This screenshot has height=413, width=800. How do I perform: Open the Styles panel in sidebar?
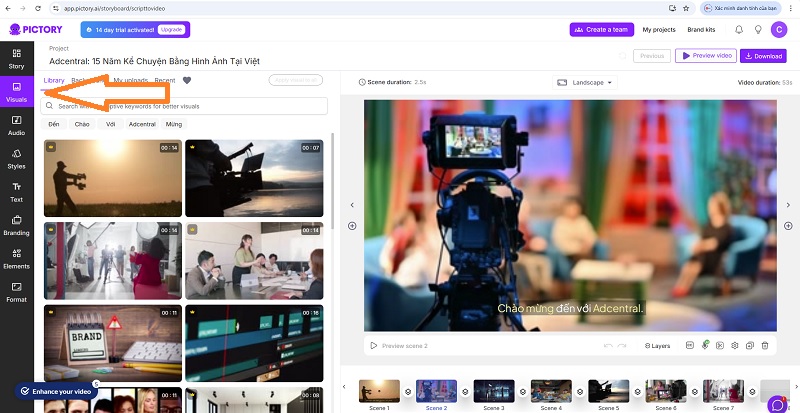[x=16, y=159]
